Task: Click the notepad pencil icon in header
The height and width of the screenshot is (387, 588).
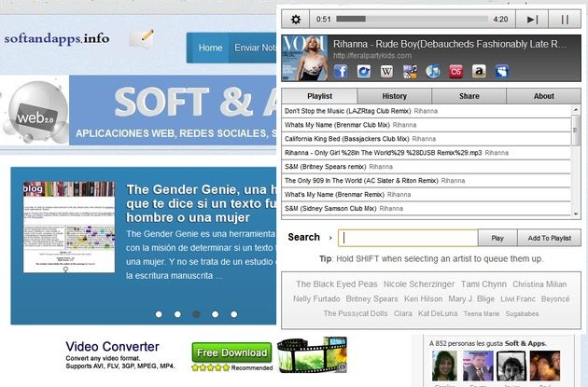Action: [x=141, y=38]
